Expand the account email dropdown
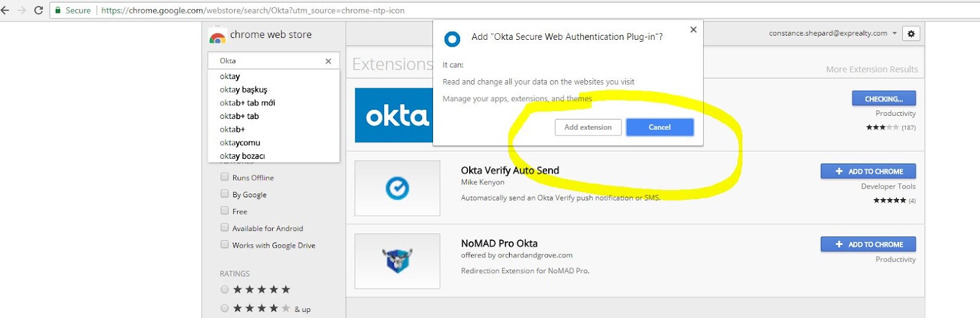Image resolution: width=980 pixels, height=318 pixels. click(895, 33)
